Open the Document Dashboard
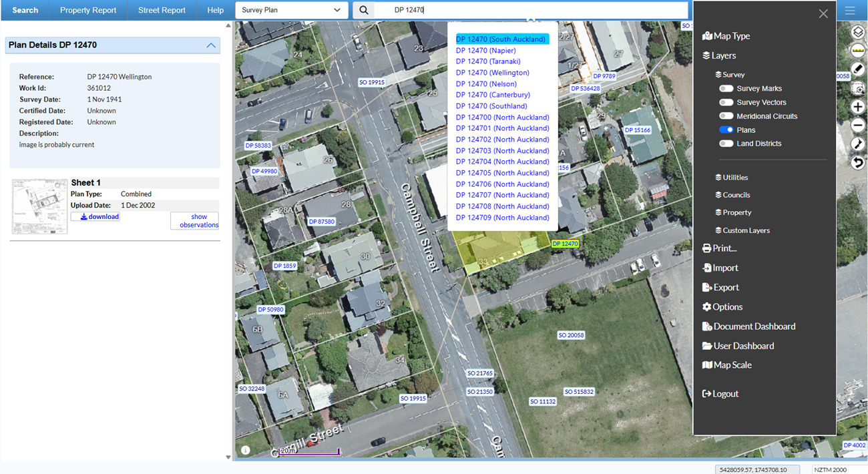Screen dimensions: 868x474 click(749, 326)
